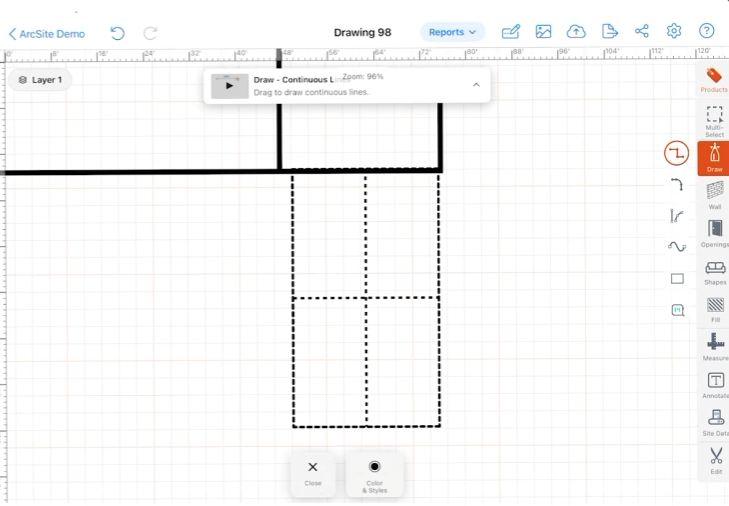Viewport: 729px width, 506px height.
Task: Choose the continuous line draw mode
Action: [676, 153]
